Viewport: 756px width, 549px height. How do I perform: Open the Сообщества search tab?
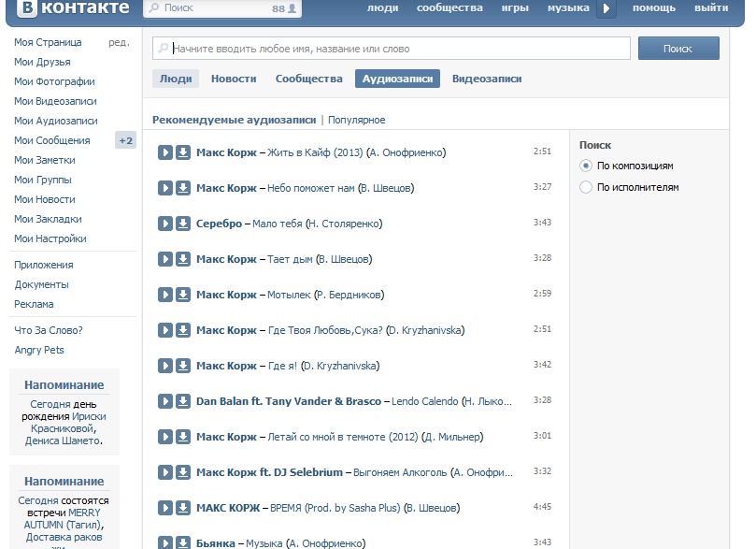click(x=309, y=79)
